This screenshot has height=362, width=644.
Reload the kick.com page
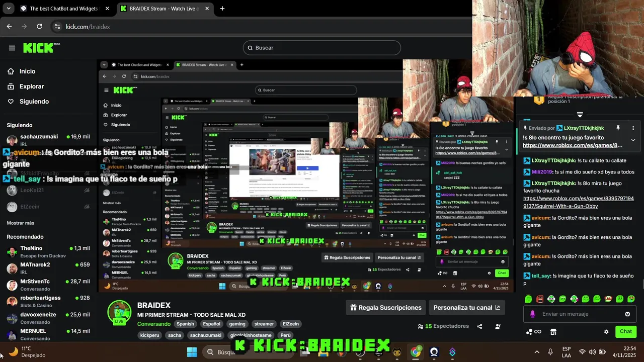click(39, 27)
